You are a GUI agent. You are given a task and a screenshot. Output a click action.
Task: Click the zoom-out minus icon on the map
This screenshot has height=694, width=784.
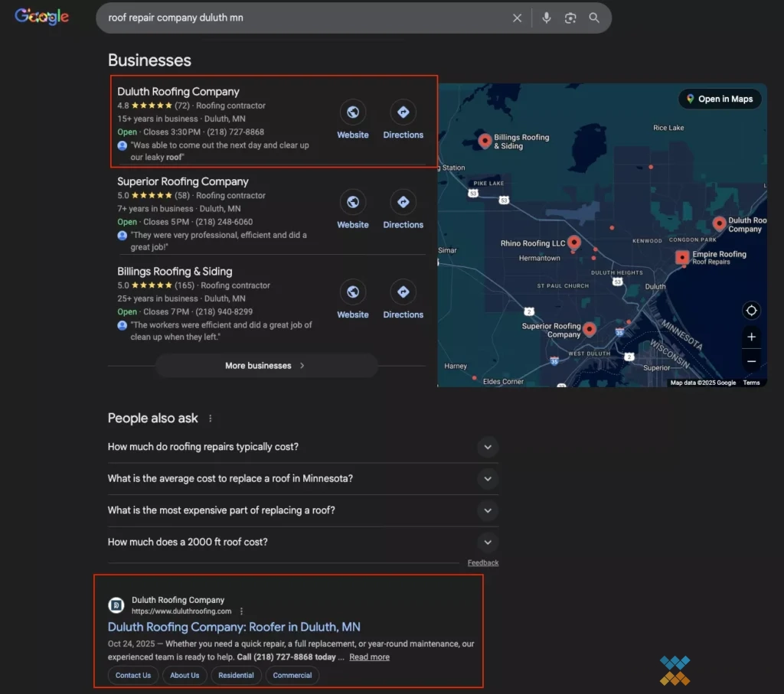(751, 360)
